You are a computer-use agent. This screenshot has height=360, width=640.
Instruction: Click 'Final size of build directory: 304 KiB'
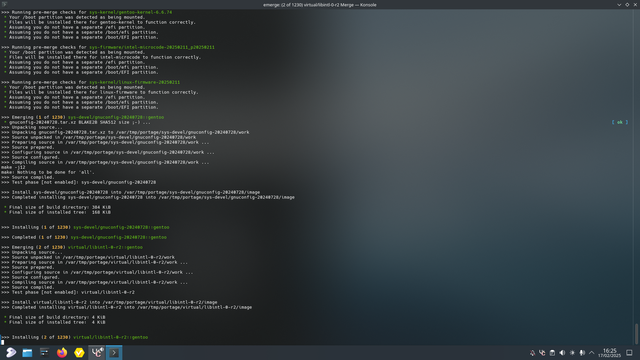[60, 207]
